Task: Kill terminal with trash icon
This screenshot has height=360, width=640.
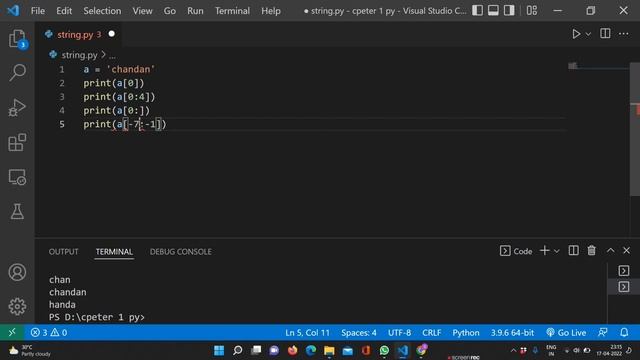Action: [x=591, y=250]
